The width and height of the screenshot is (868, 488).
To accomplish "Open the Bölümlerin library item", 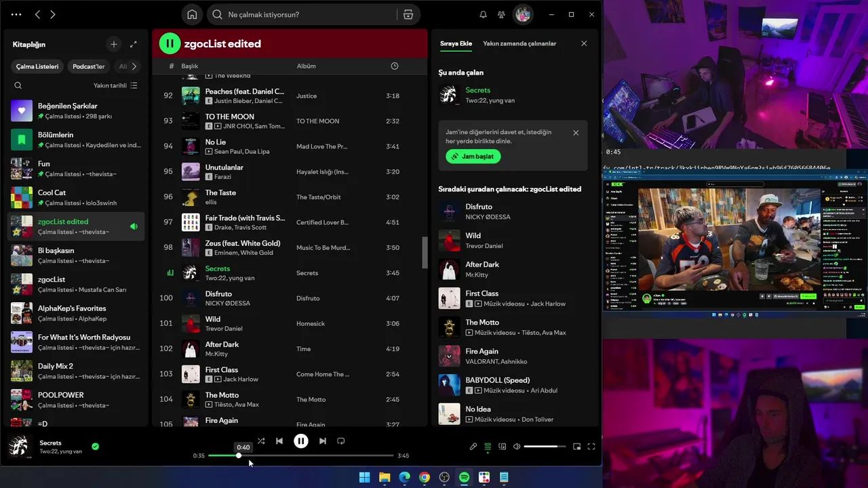I will [x=76, y=140].
